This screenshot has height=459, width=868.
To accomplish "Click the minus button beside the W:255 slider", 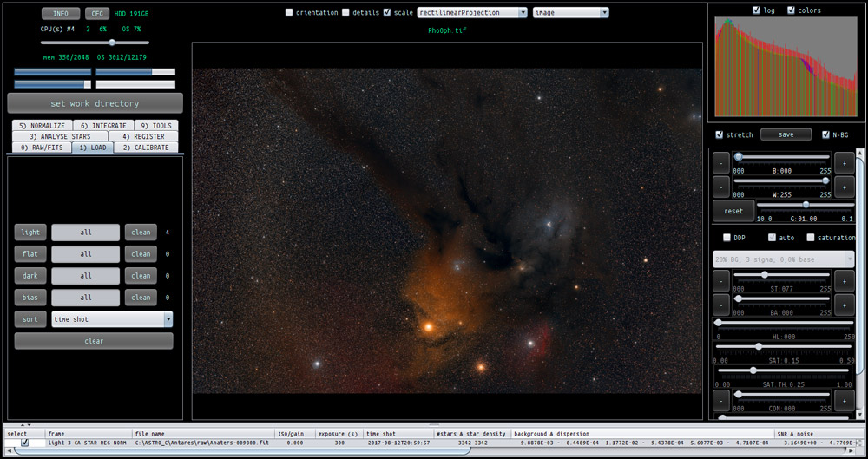I will (x=720, y=187).
